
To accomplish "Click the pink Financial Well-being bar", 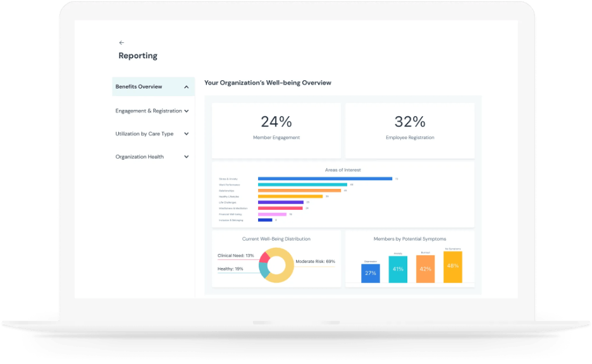I will pos(272,214).
